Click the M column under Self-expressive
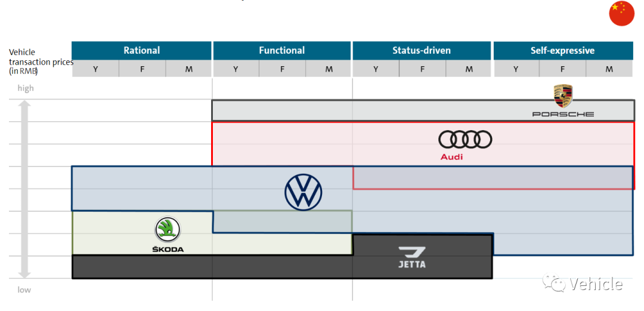This screenshot has height=311, width=644. tap(609, 69)
